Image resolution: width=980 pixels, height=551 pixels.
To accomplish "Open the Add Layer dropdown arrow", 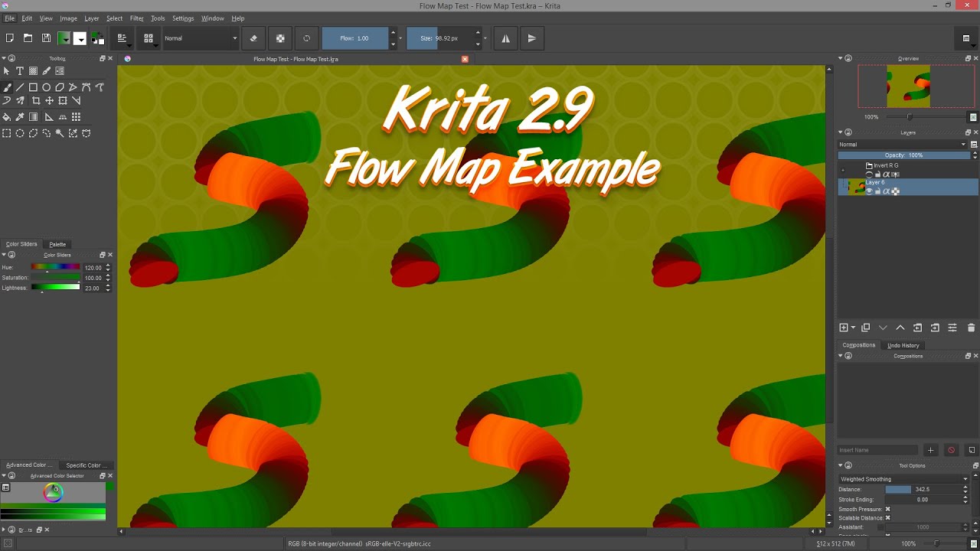I will 853,328.
